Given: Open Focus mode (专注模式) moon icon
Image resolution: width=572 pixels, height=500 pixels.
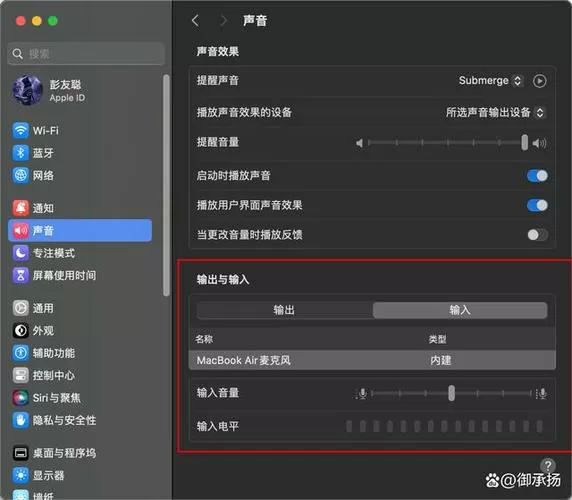Looking at the screenshot, I should 20,253.
